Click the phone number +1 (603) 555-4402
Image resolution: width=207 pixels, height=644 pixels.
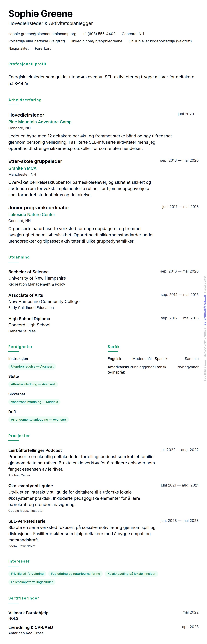99,34
